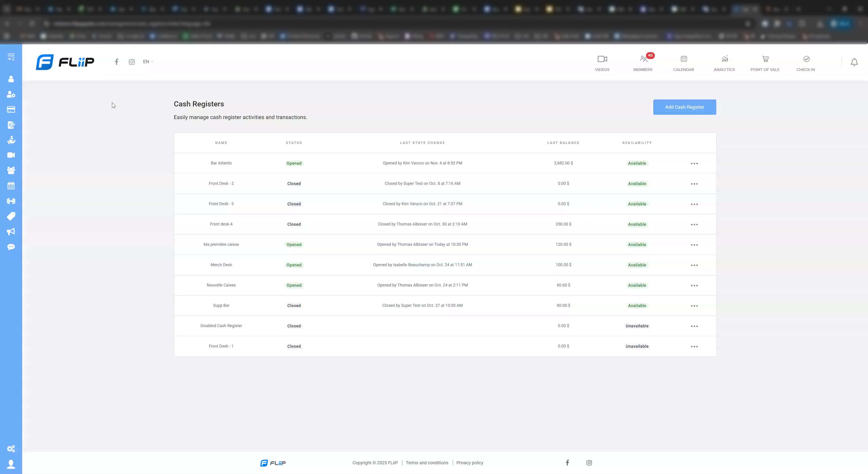This screenshot has width=868, height=474.
Task: Click the LAST STATE CHANGE column header
Action: click(422, 143)
